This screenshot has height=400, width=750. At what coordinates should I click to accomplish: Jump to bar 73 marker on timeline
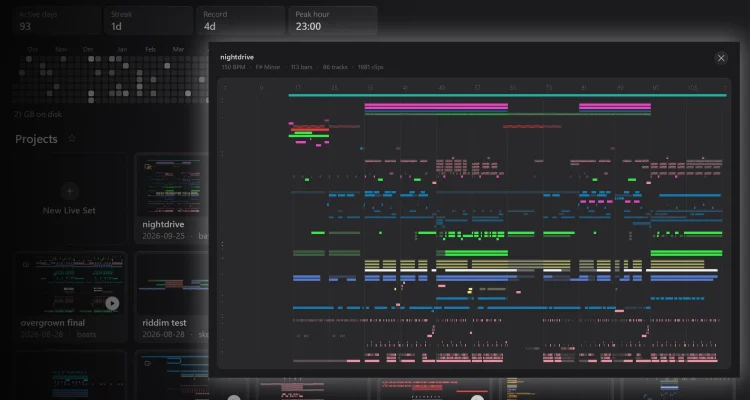pyautogui.click(x=549, y=88)
